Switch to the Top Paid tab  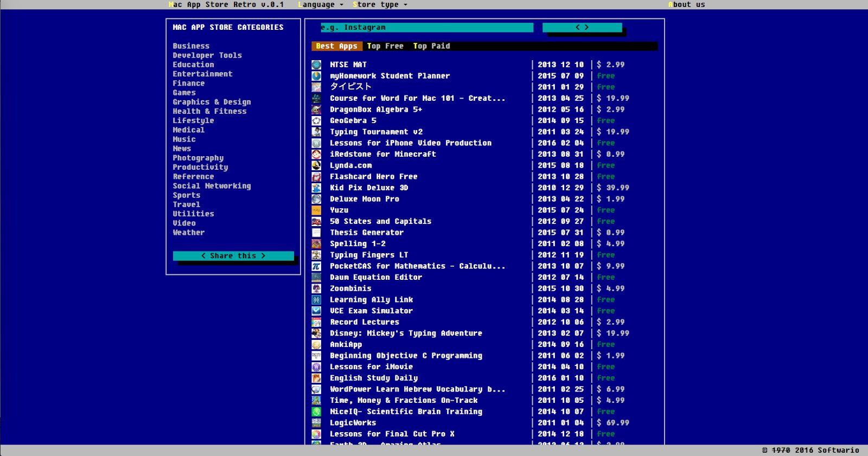[431, 46]
